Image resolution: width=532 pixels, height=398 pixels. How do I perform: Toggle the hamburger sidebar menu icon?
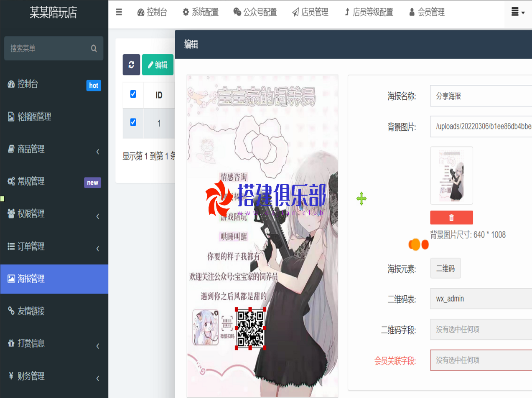coord(119,12)
